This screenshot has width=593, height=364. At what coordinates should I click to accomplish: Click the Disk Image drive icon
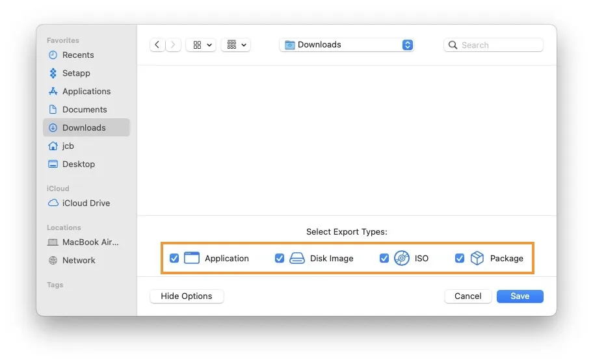(x=296, y=258)
